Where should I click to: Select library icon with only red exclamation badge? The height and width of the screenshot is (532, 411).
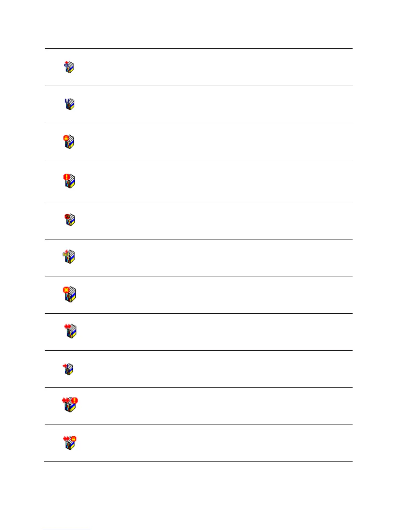coord(70,181)
